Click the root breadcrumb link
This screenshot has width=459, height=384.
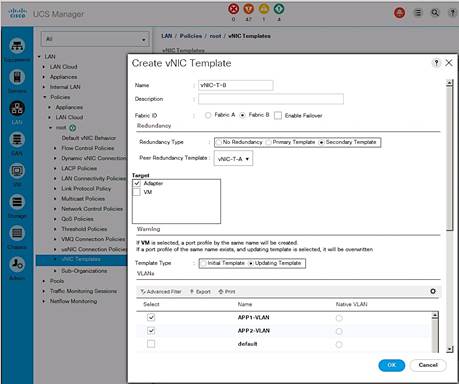[215, 36]
